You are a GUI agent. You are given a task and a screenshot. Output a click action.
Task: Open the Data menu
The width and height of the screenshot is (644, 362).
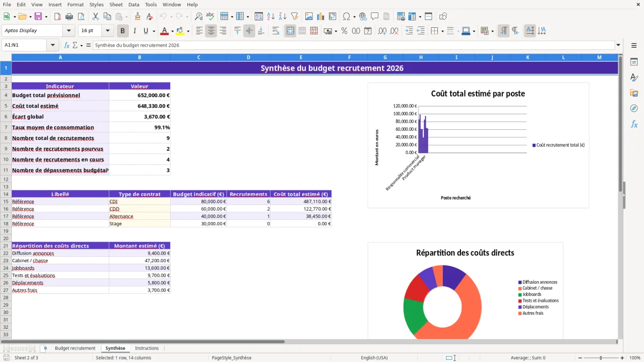pyautogui.click(x=134, y=4)
